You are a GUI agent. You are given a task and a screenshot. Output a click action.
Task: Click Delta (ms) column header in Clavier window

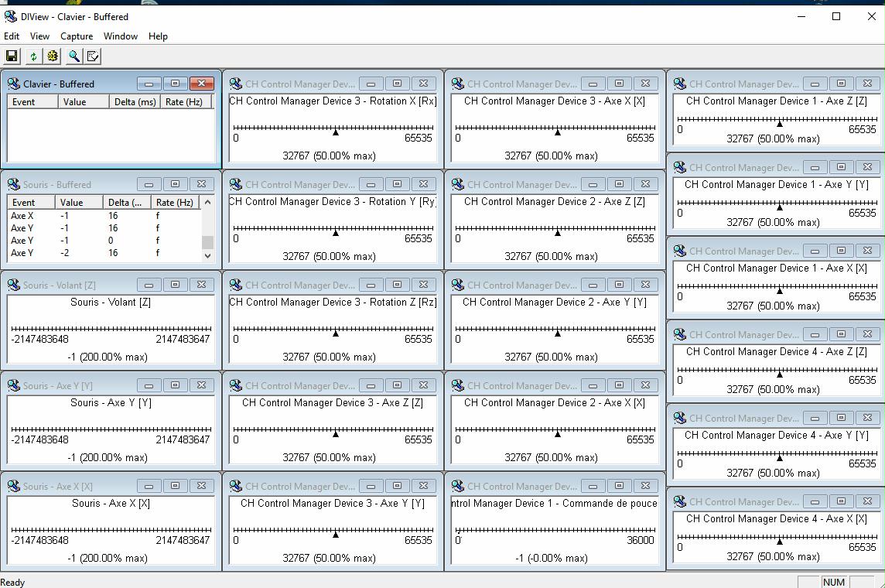(135, 101)
